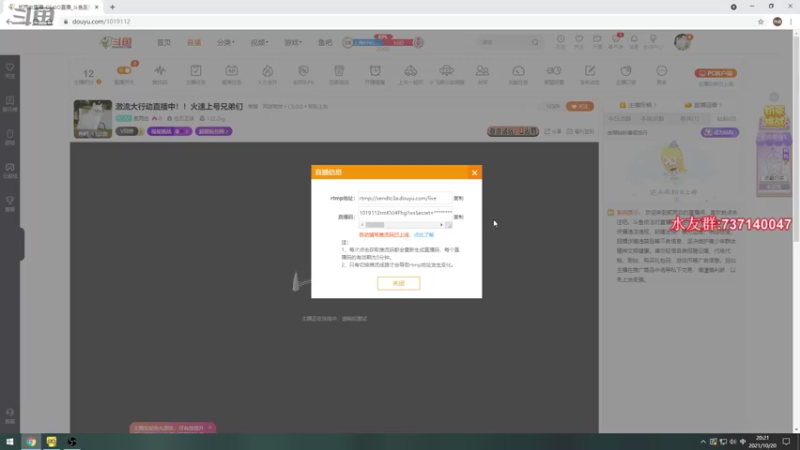Open the three-dots more icon
Image resolution: width=800 pixels, height=450 pixels.
click(x=662, y=71)
